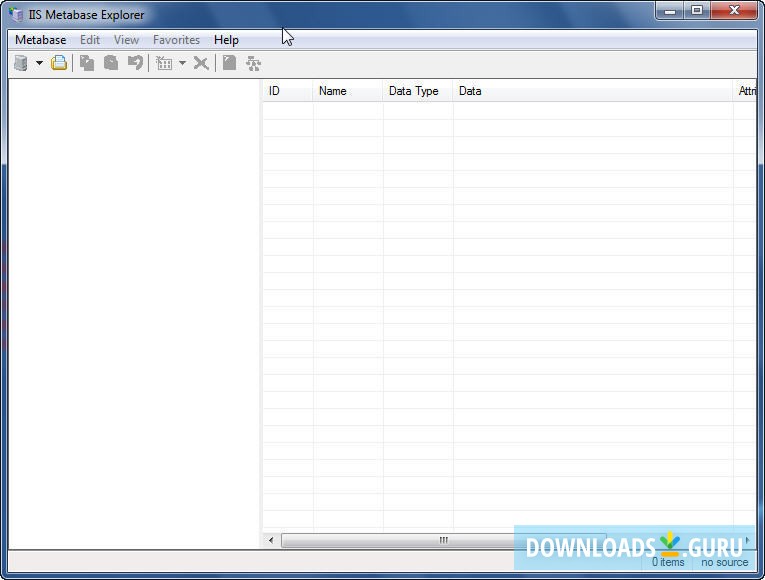Sort by the Data column header
765x580 pixels.
point(593,91)
